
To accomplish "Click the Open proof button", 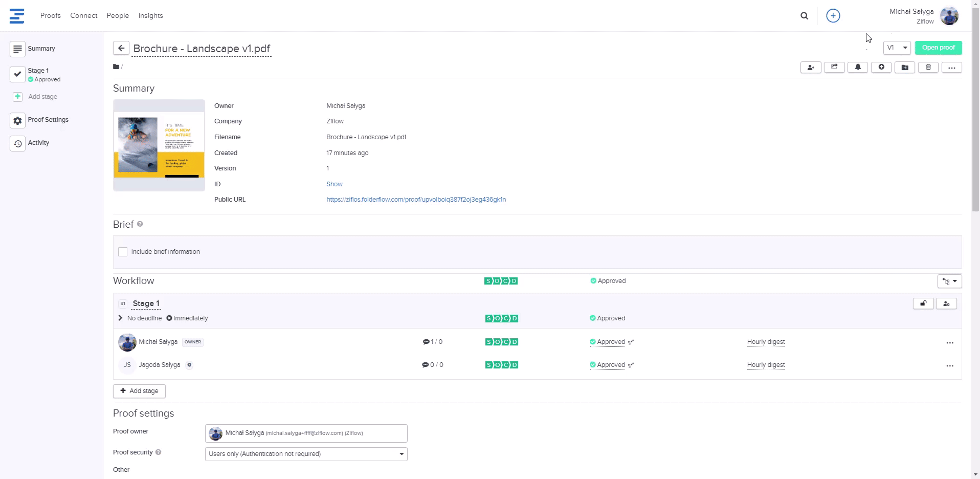I will [x=938, y=48].
